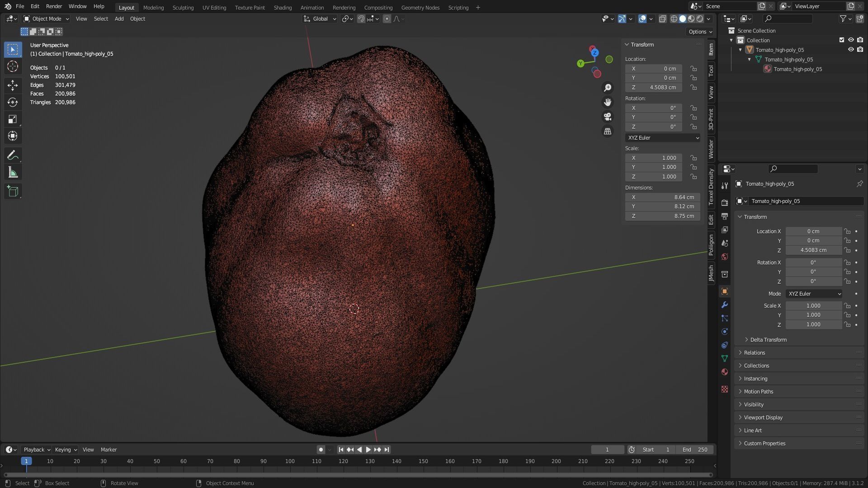Toggle auto keying record button
The image size is (868, 488).
click(321, 450)
